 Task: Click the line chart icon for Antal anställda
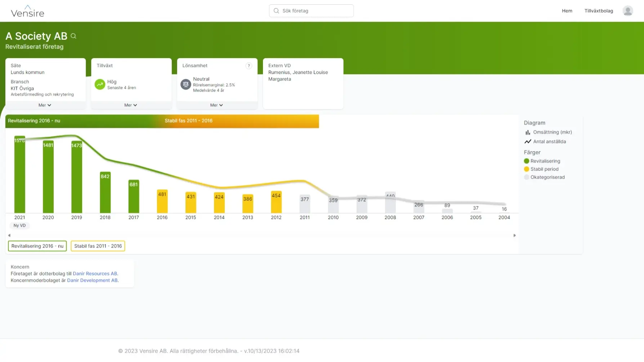coord(528,142)
